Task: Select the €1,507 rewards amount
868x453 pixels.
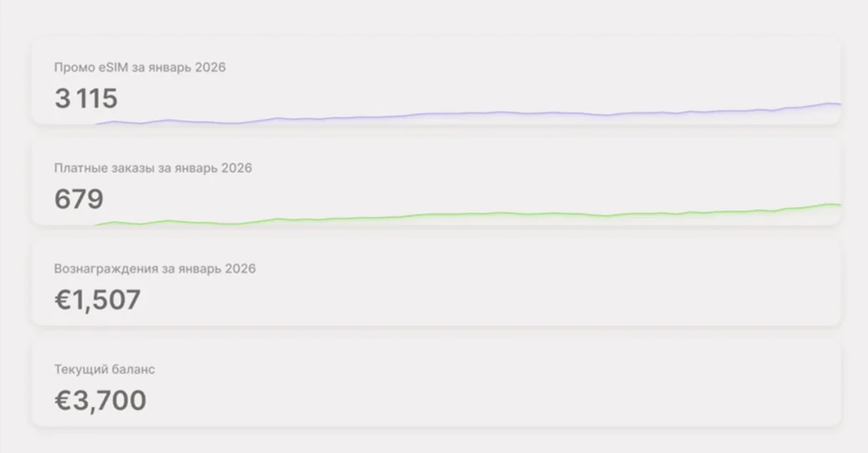Action: coord(97,299)
